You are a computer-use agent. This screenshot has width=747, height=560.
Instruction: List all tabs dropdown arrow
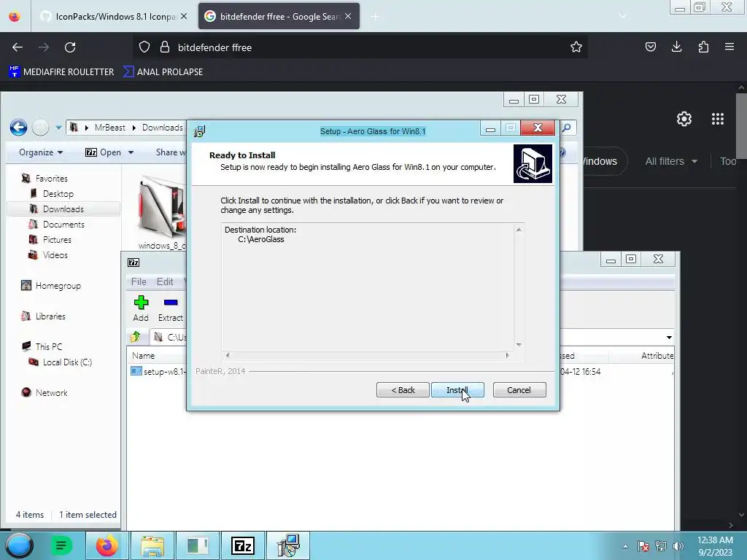[622, 16]
